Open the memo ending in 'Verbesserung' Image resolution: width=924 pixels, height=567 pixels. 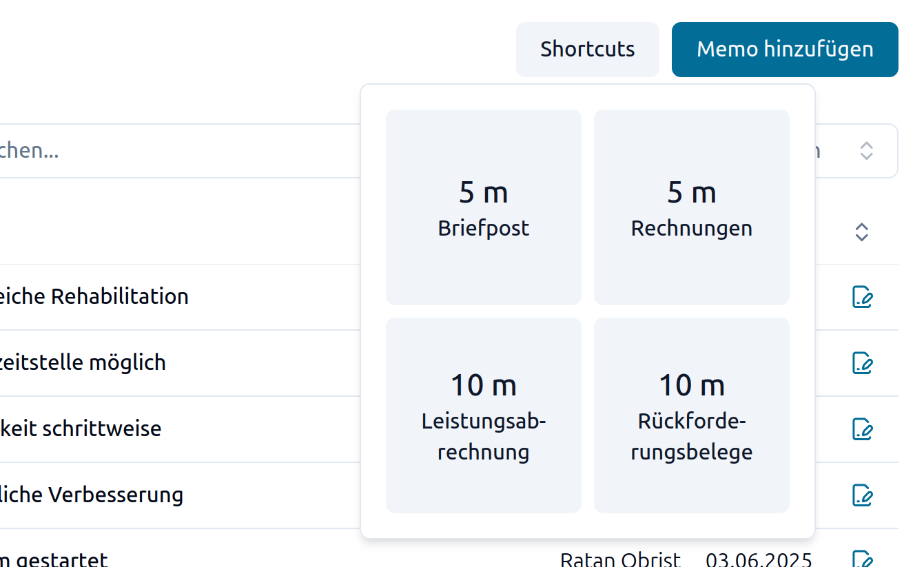91,495
